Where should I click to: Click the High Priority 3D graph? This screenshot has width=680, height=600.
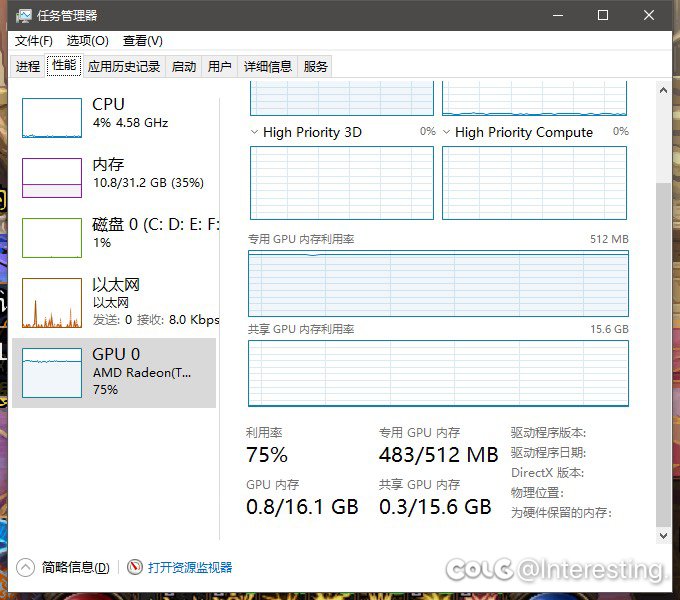click(342, 183)
